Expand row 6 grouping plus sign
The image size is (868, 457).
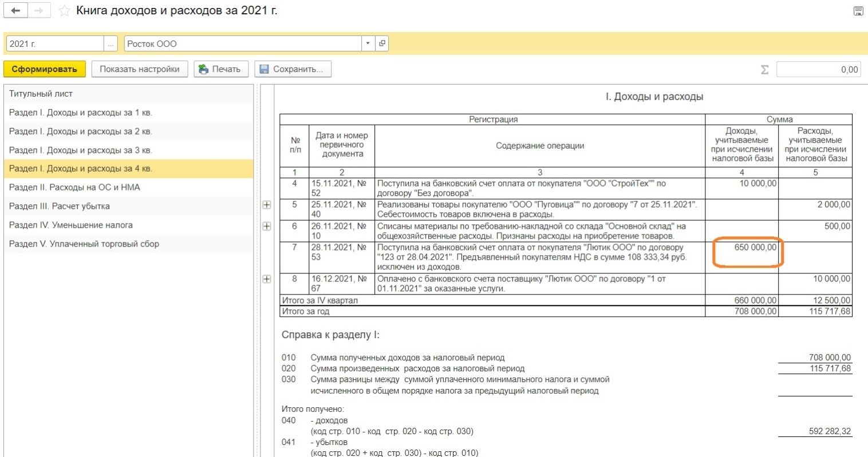(x=266, y=226)
